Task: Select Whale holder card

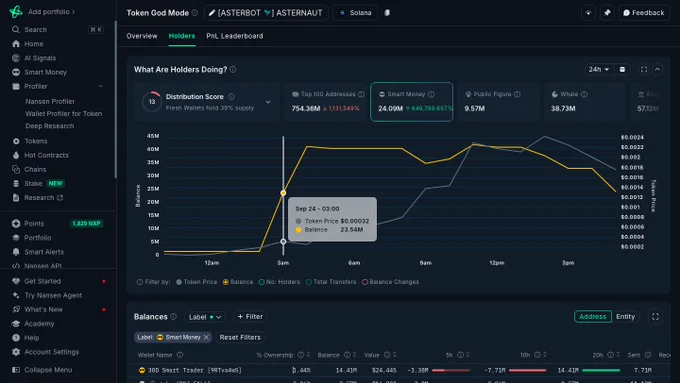Action: point(585,102)
